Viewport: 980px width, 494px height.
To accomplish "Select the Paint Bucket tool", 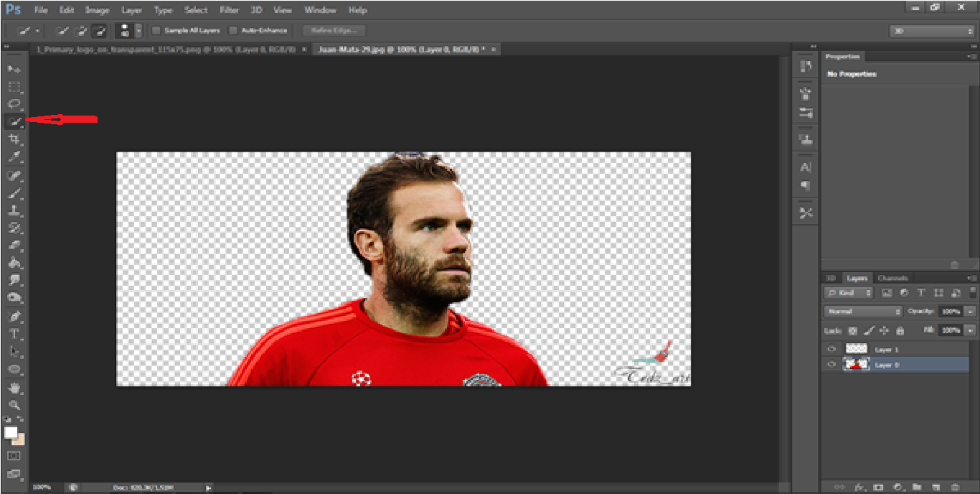I will pyautogui.click(x=14, y=264).
